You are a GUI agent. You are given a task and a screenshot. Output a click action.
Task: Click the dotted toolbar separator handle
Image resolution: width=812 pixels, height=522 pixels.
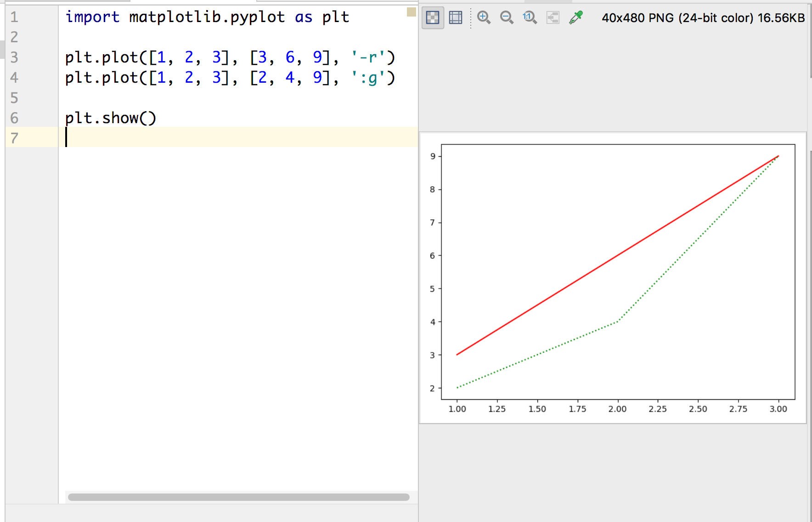click(x=471, y=18)
